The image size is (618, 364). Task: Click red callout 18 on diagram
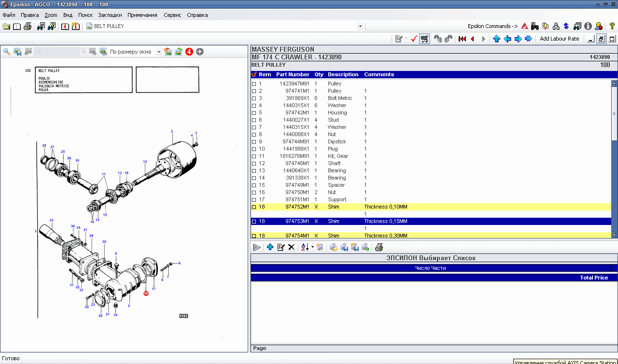(x=146, y=293)
